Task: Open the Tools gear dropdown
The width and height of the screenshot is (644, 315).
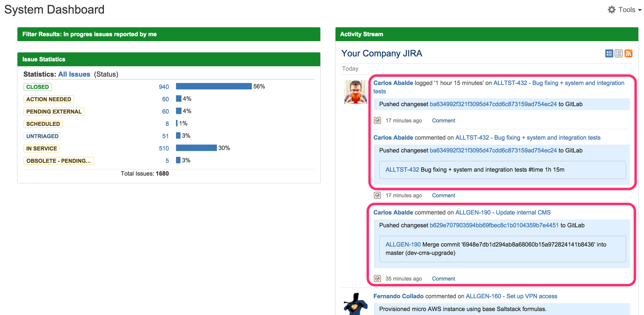Action: [x=624, y=10]
